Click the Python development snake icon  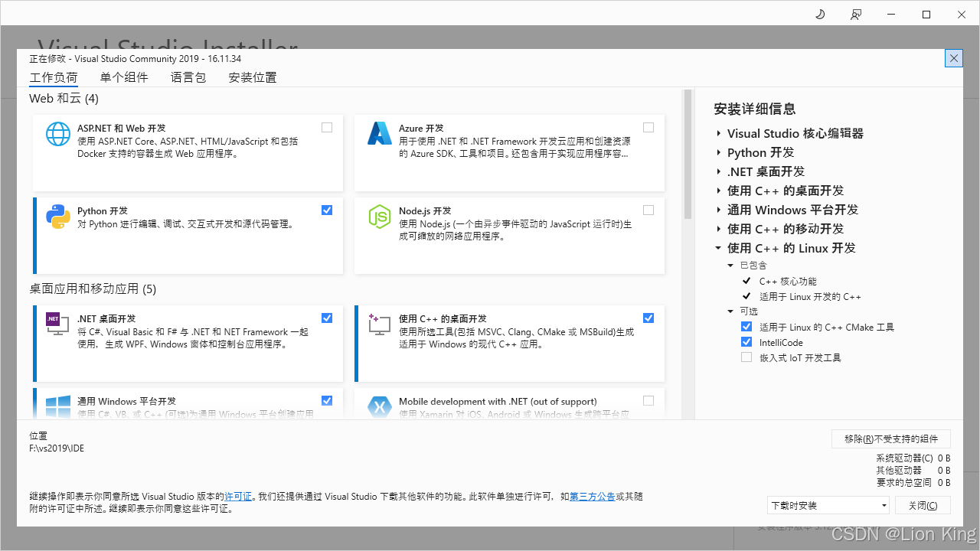click(58, 217)
